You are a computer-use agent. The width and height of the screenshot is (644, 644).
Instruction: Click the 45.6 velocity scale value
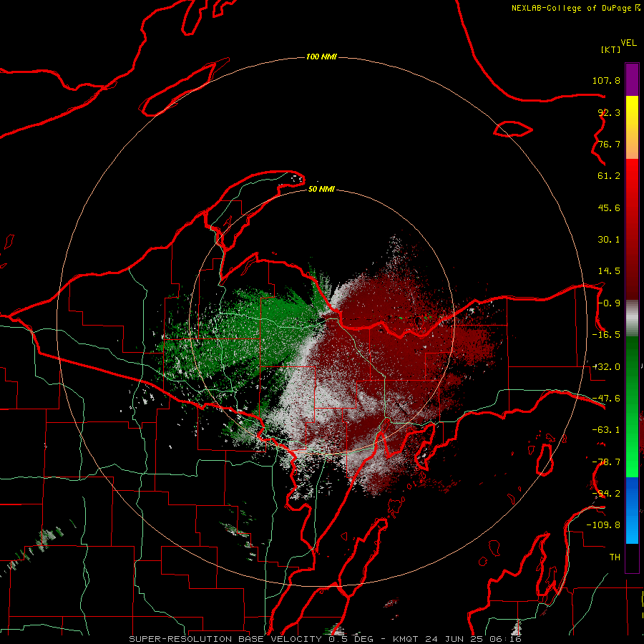609,208
